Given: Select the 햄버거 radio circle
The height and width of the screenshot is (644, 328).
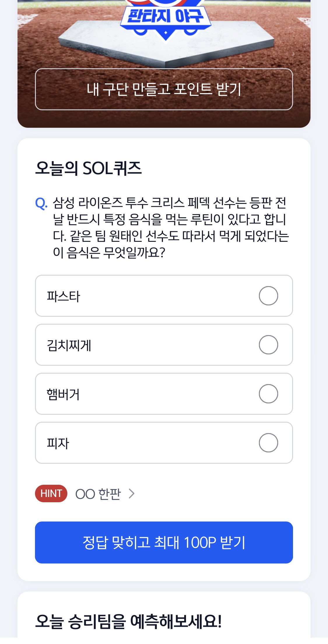Looking at the screenshot, I should pyautogui.click(x=268, y=394).
